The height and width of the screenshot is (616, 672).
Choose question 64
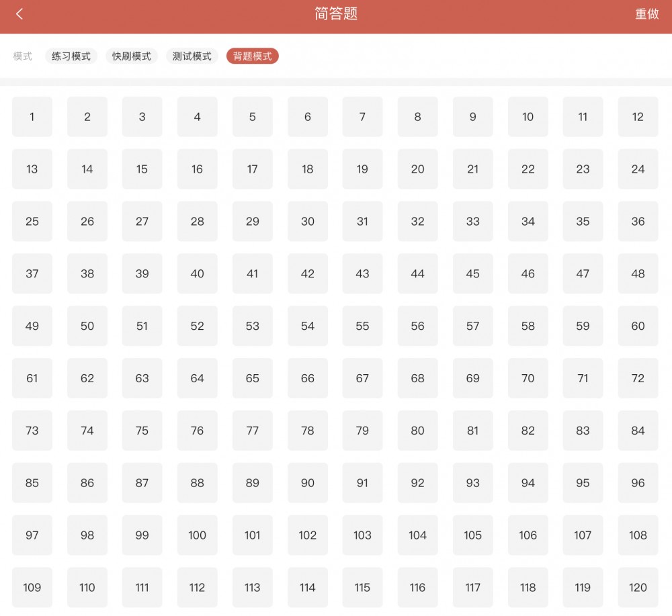tap(198, 378)
